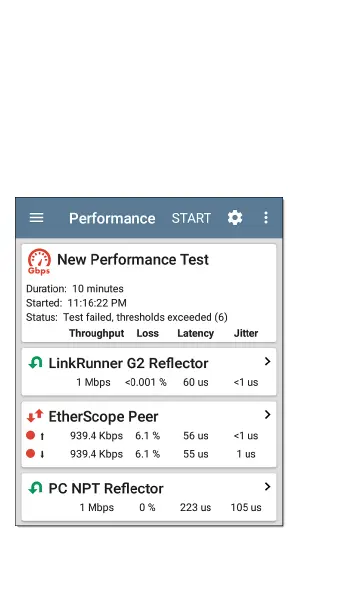Click the Throughput column header
The width and height of the screenshot is (360, 612).
(96, 333)
